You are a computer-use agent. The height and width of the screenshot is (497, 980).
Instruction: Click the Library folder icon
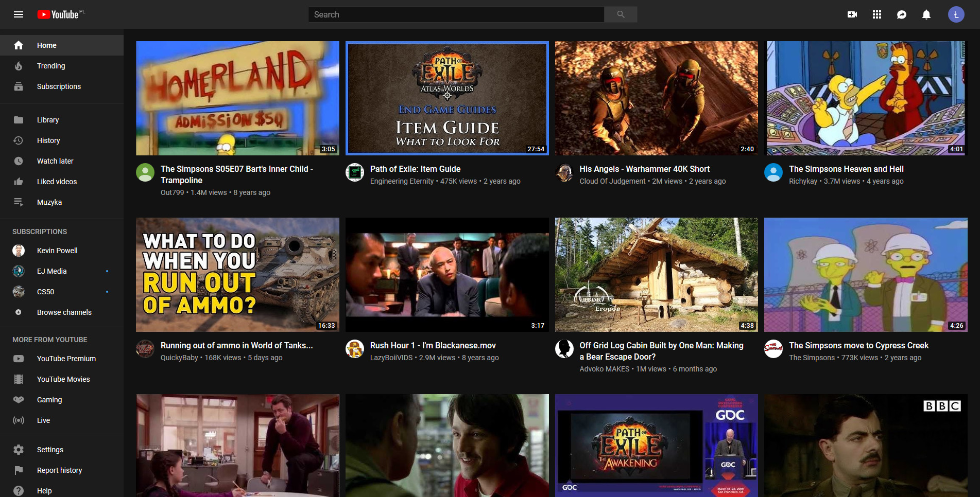(19, 120)
